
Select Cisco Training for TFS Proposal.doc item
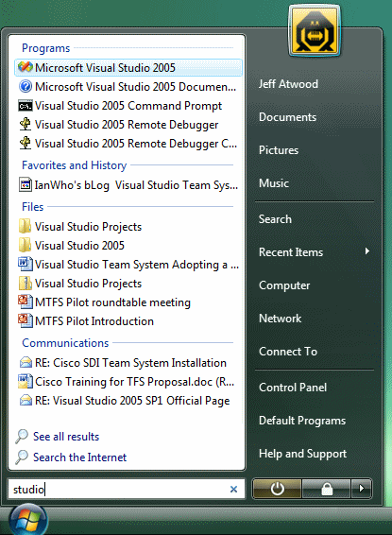[x=128, y=382]
